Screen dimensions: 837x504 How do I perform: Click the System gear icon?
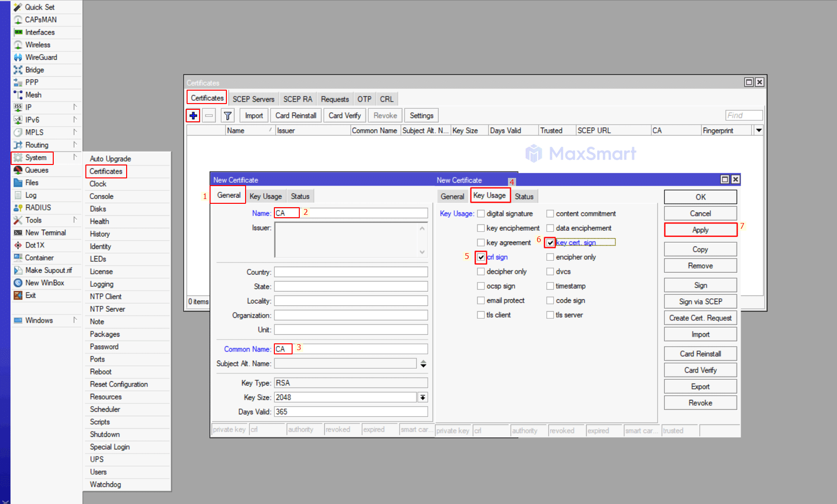(18, 158)
